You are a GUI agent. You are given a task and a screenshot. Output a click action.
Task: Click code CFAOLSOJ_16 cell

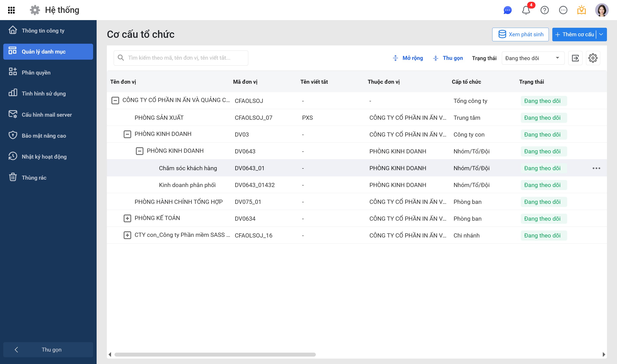pos(254,236)
